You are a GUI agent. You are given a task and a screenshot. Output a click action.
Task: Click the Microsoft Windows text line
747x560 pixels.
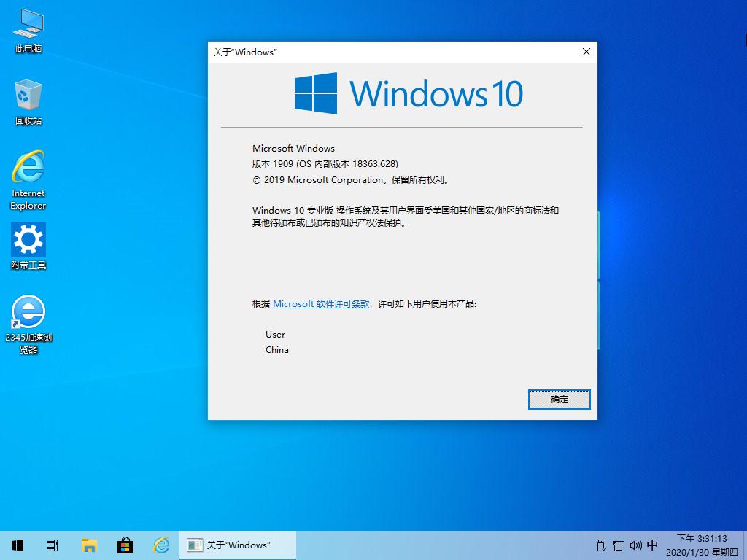tap(293, 149)
